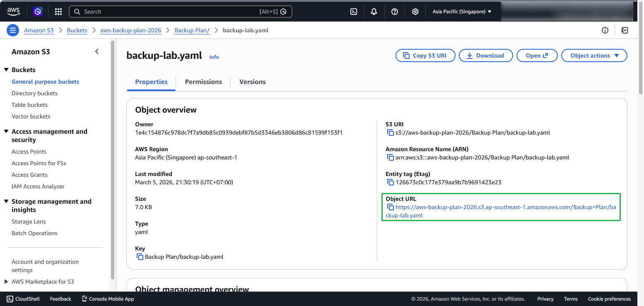Select General purpose buckets
This screenshot has height=306, width=644.
46,82
